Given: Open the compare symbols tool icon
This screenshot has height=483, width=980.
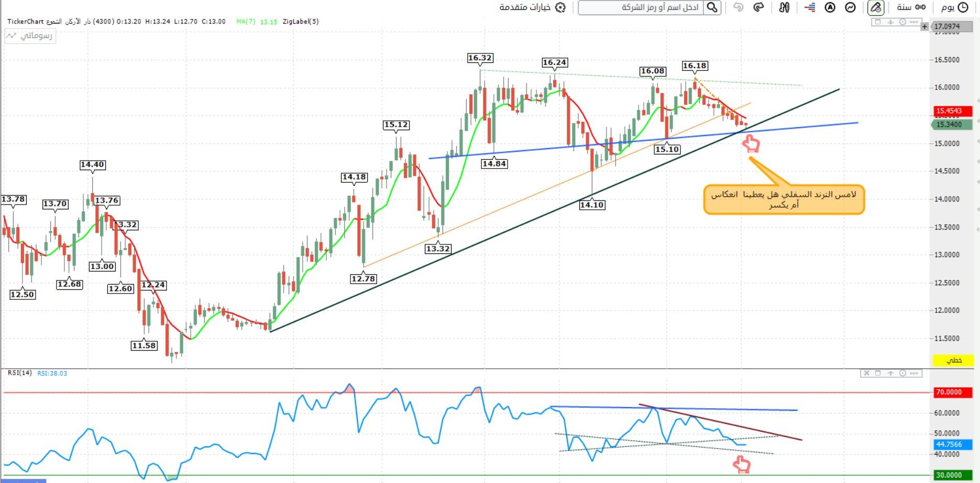Looking at the screenshot, I should tap(784, 7).
